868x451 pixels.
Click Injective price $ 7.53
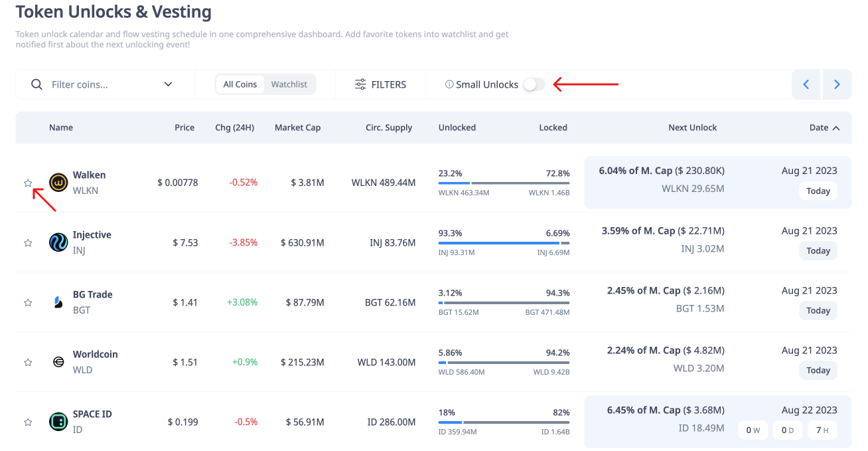(185, 242)
